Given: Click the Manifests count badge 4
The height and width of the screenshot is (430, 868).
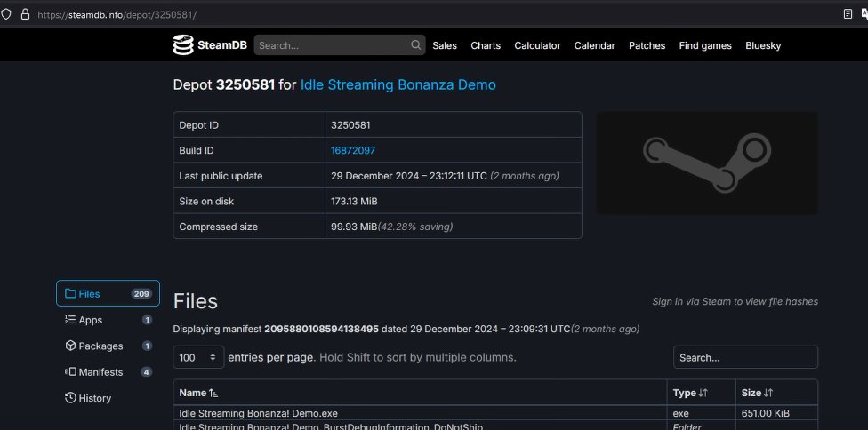Looking at the screenshot, I should tap(146, 372).
